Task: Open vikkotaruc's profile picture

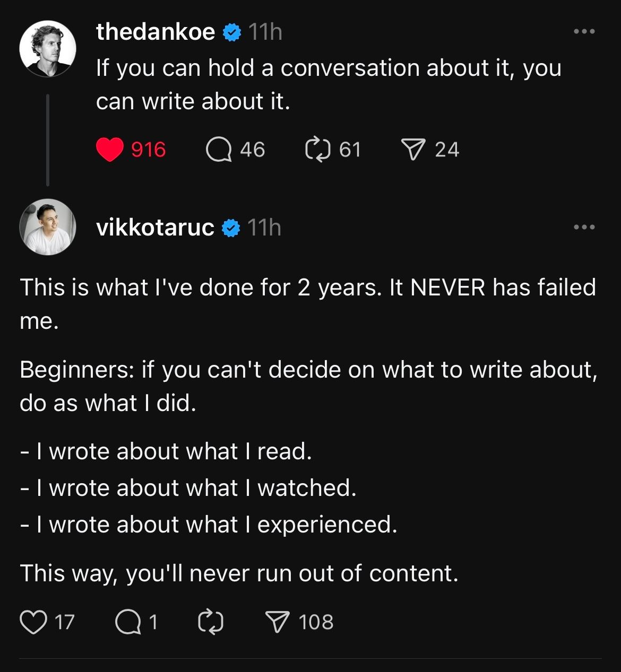Action: 48,227
